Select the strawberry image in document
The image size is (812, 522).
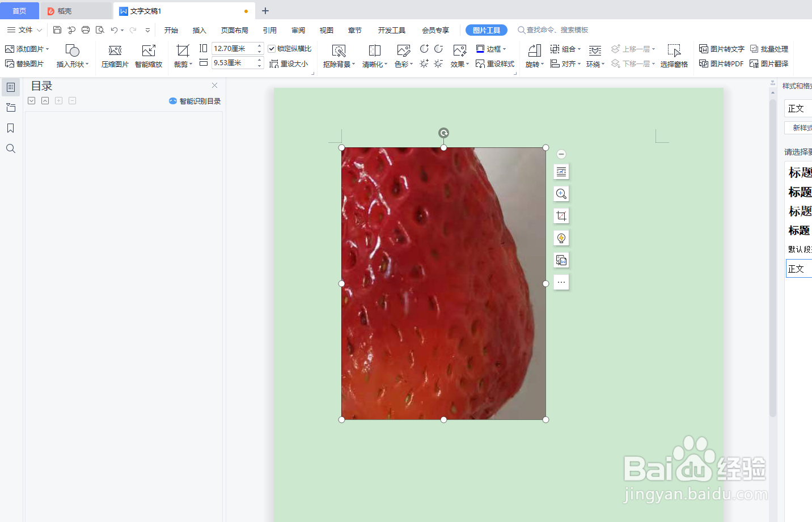tap(443, 283)
